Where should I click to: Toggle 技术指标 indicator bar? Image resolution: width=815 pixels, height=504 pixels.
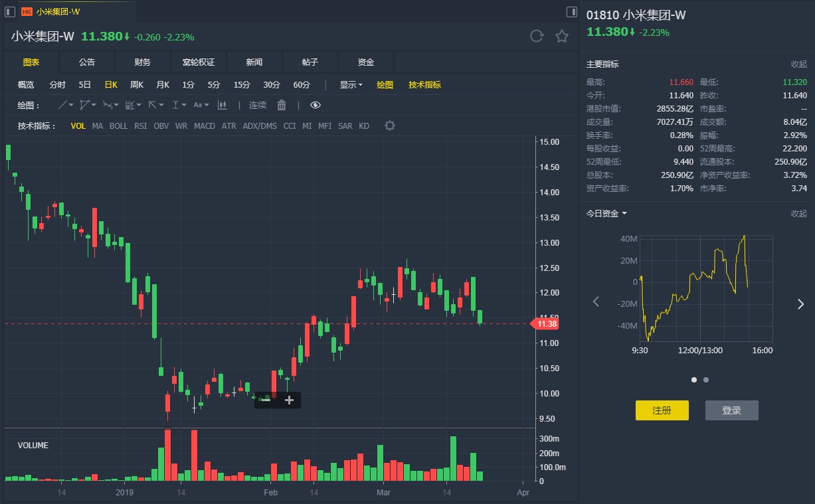424,84
